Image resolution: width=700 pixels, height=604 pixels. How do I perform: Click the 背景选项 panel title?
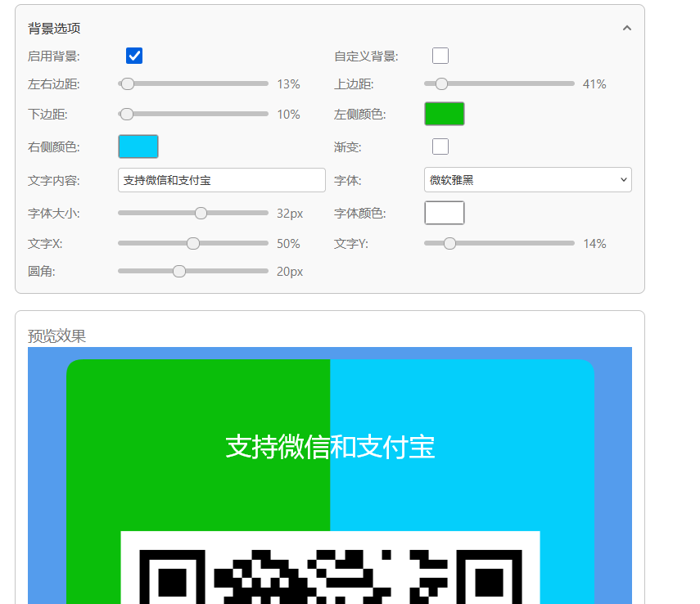(x=54, y=29)
